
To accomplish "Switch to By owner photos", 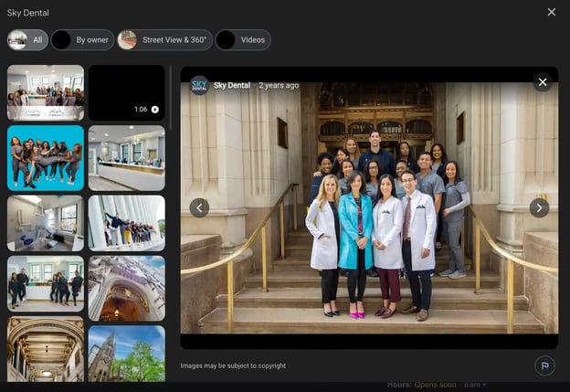I will coord(81,40).
